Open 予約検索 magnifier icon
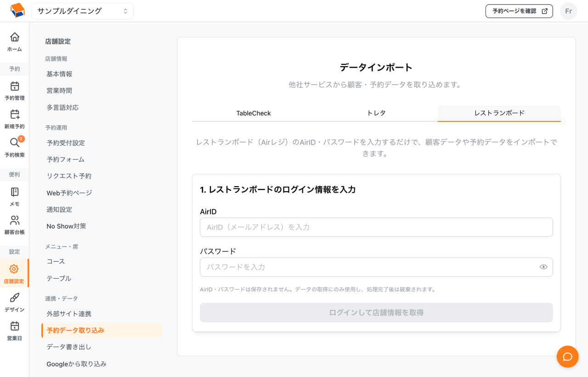The image size is (588, 377). tap(15, 143)
